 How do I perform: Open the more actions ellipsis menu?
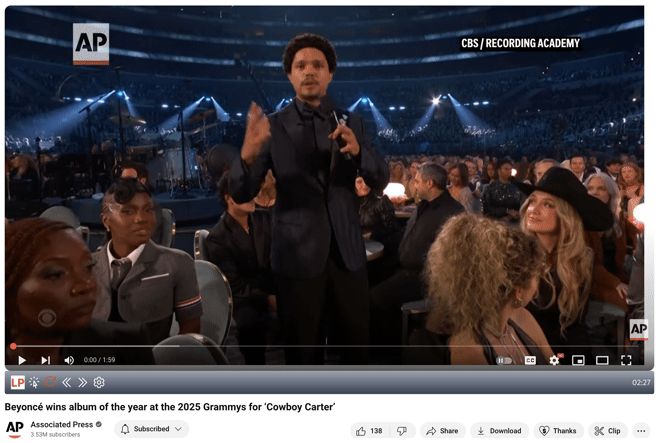pyautogui.click(x=641, y=431)
